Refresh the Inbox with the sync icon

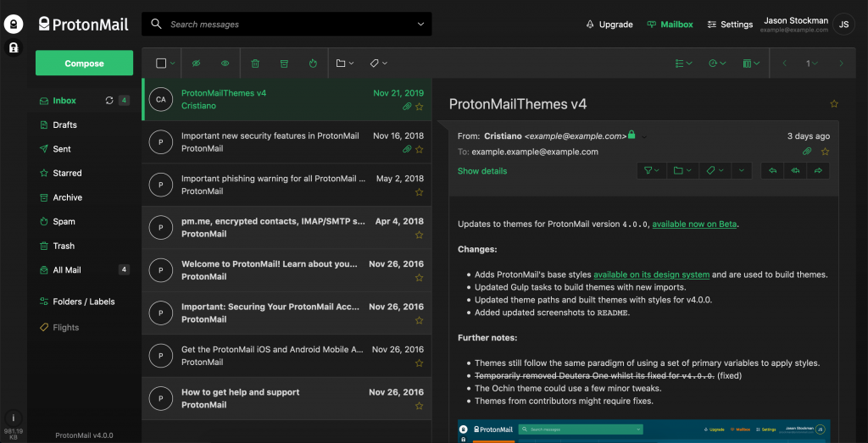(x=109, y=100)
